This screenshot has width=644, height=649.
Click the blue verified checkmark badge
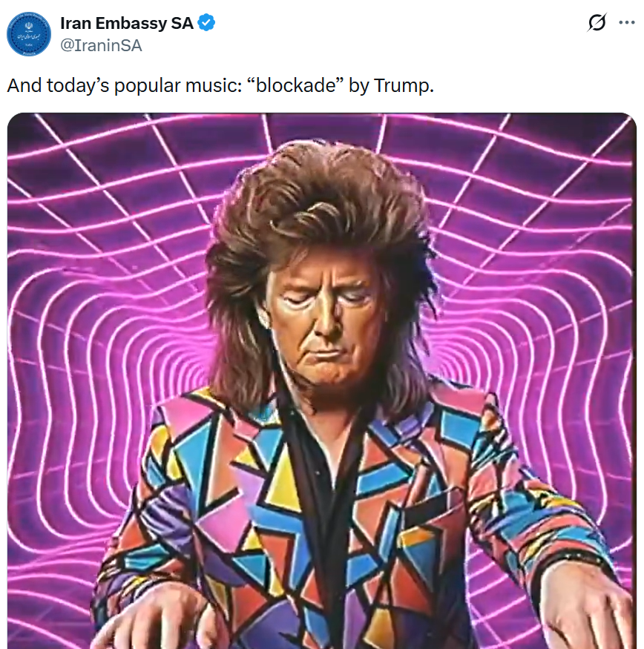tap(206, 22)
